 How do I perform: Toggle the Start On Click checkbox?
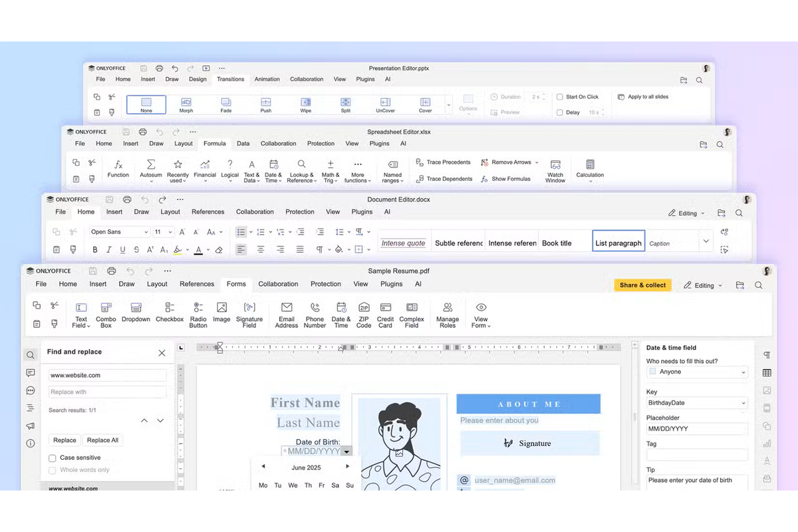click(560, 97)
